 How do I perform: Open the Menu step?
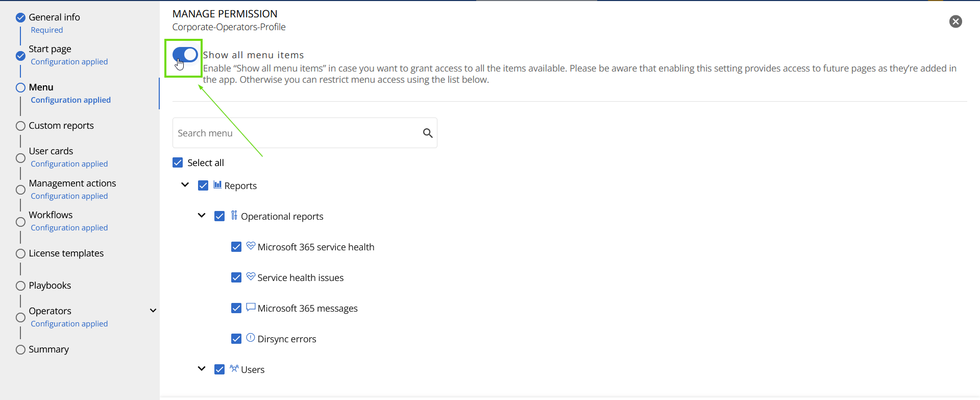point(41,87)
